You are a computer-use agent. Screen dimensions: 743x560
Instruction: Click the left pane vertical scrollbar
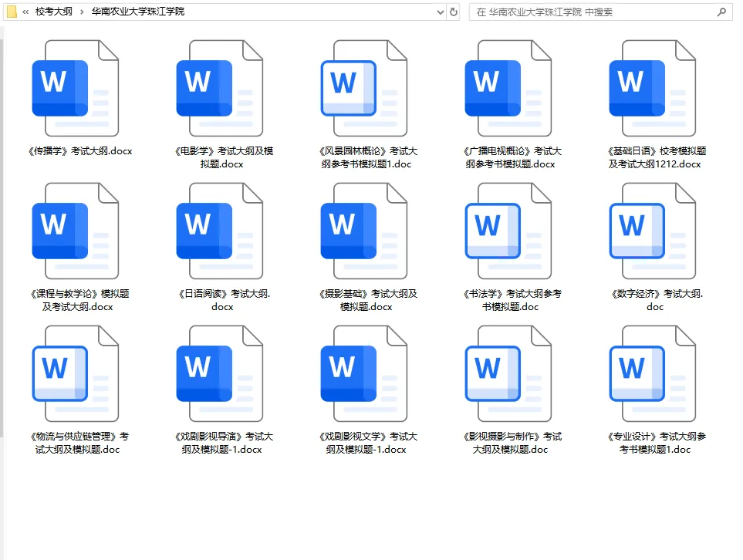[x=2, y=238]
